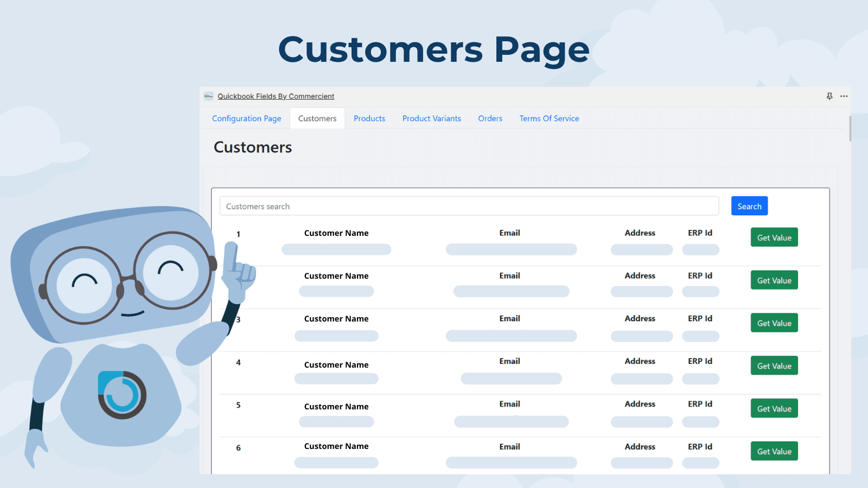Click Get Value for customer row 6
This screenshot has height=488, width=868.
click(x=774, y=451)
